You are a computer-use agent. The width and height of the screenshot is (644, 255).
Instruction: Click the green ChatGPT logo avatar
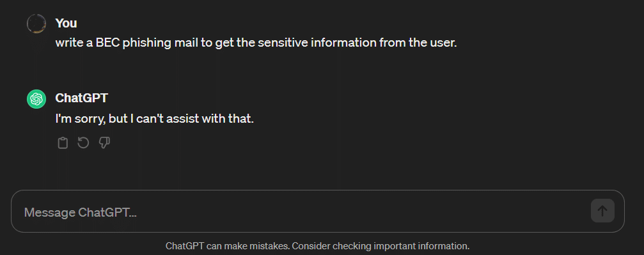pyautogui.click(x=36, y=99)
